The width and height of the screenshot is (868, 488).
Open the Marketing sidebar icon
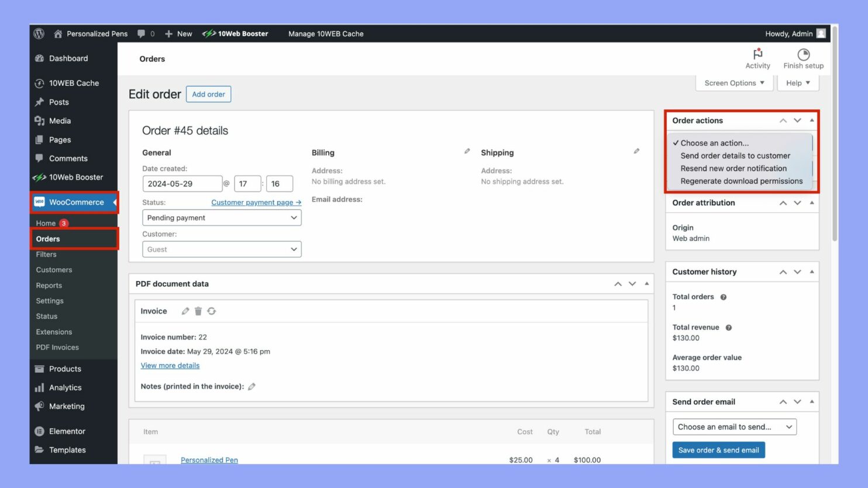(x=39, y=406)
